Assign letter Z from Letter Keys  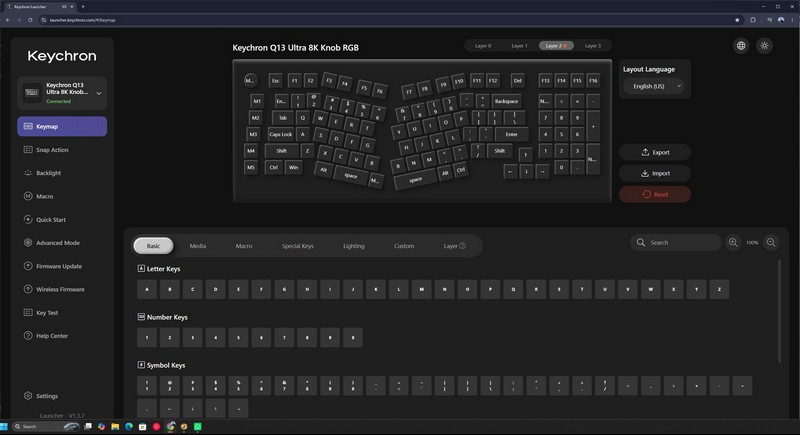(x=719, y=289)
